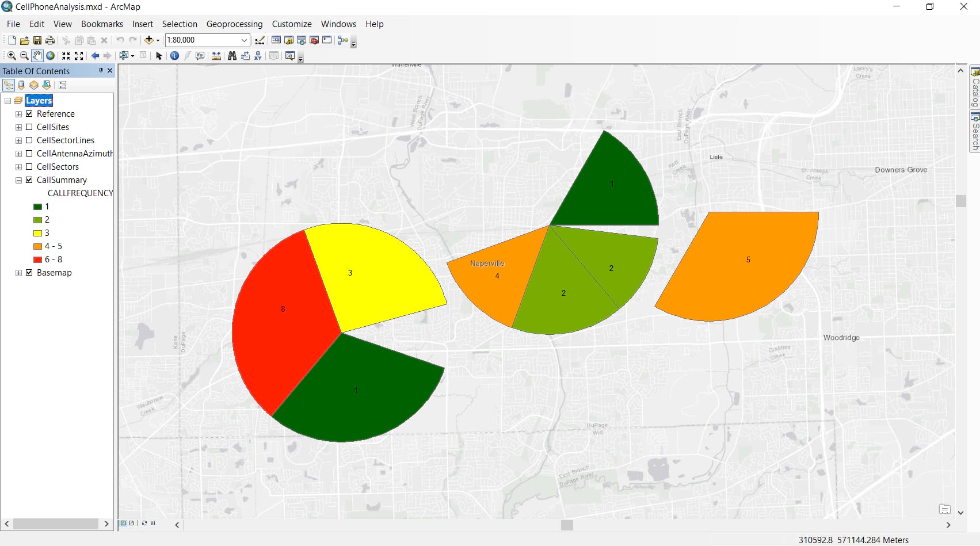Show the CellSectors layer
The height and width of the screenshot is (546, 980).
coord(29,167)
